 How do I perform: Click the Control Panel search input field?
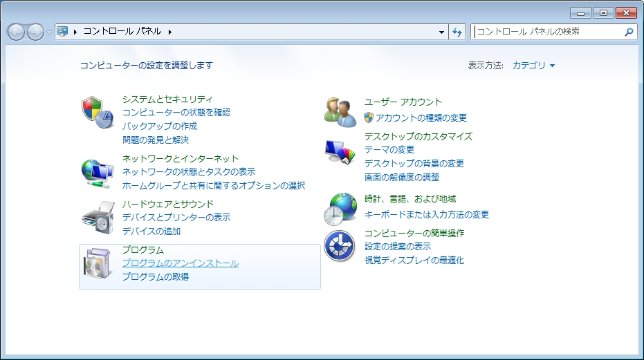coord(546,32)
